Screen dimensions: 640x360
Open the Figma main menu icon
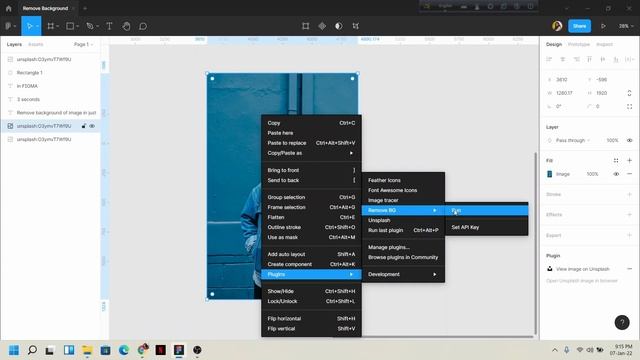[8, 26]
